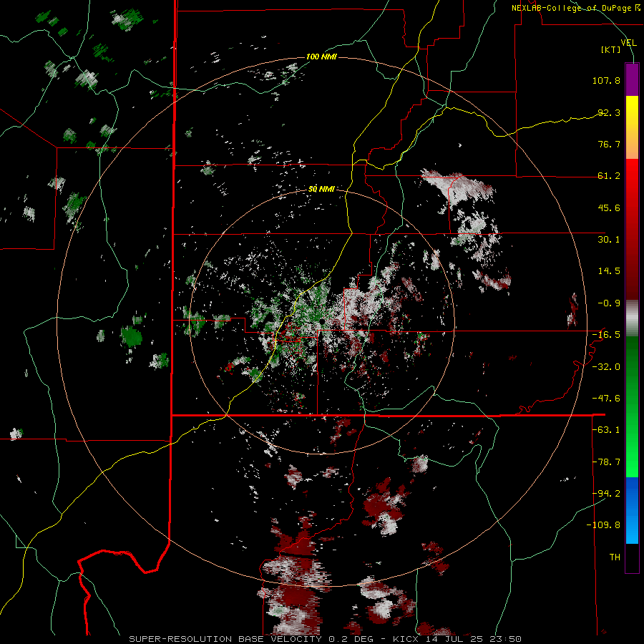Click the blue segment of color bar

632,510
